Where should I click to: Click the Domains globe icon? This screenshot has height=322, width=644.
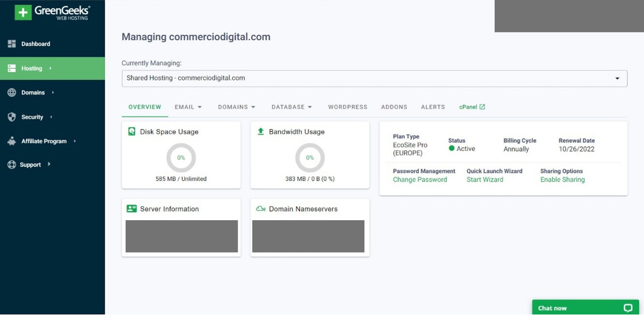coord(12,93)
